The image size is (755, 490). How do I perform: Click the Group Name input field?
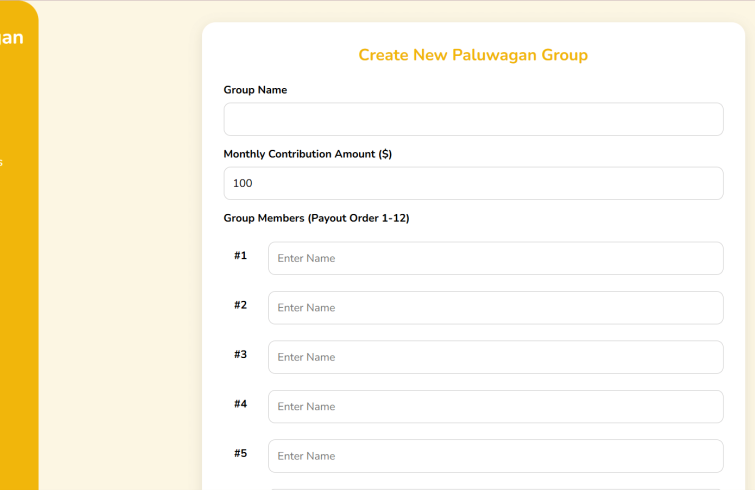point(473,119)
